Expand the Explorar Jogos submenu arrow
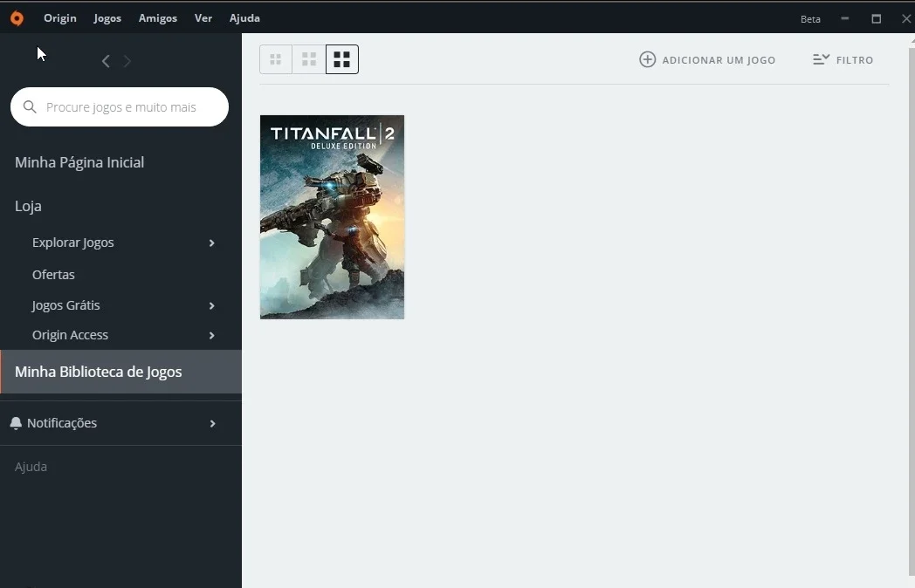915x588 pixels. (x=212, y=243)
